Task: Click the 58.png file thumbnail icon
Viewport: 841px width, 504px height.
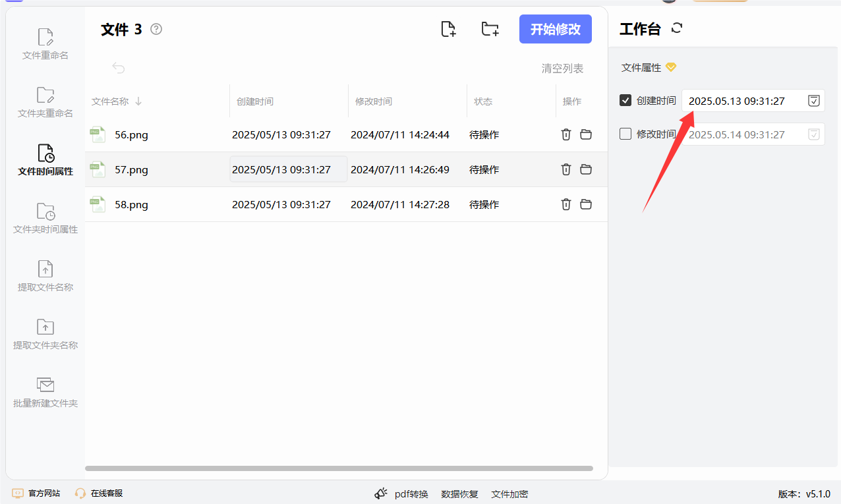Action: [98, 204]
